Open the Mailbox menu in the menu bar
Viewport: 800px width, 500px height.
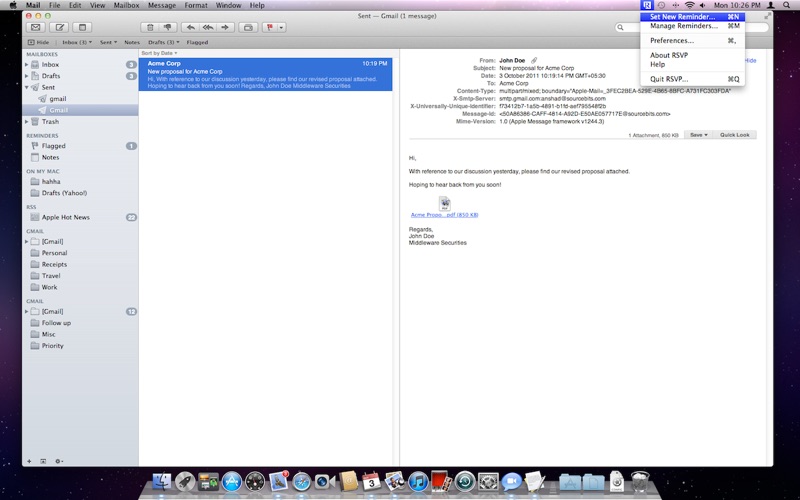tap(127, 5)
